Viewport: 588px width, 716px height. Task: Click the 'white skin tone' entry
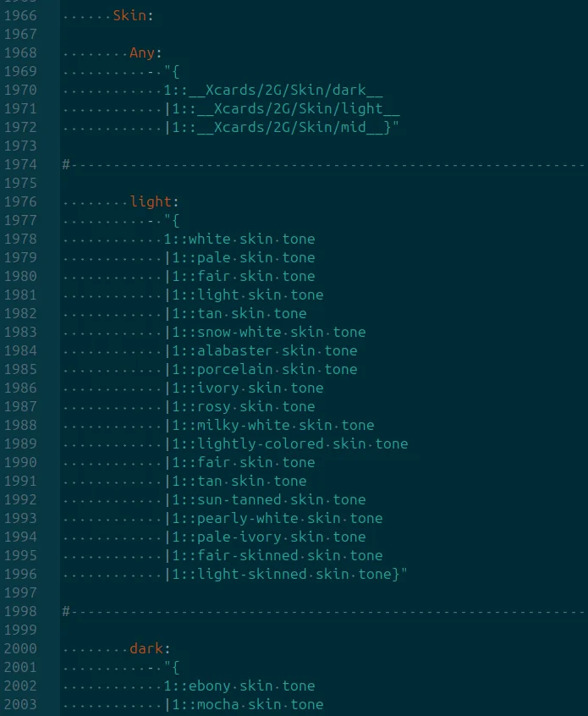point(239,240)
